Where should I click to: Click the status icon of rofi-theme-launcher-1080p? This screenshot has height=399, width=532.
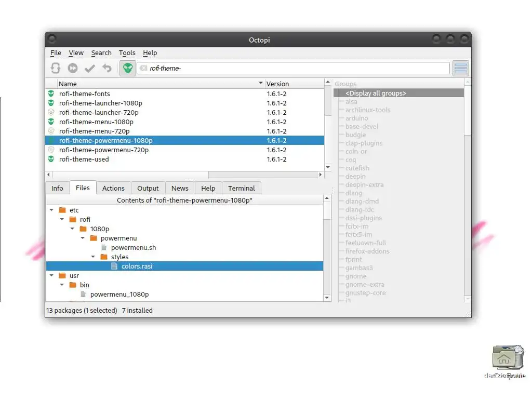(51, 103)
